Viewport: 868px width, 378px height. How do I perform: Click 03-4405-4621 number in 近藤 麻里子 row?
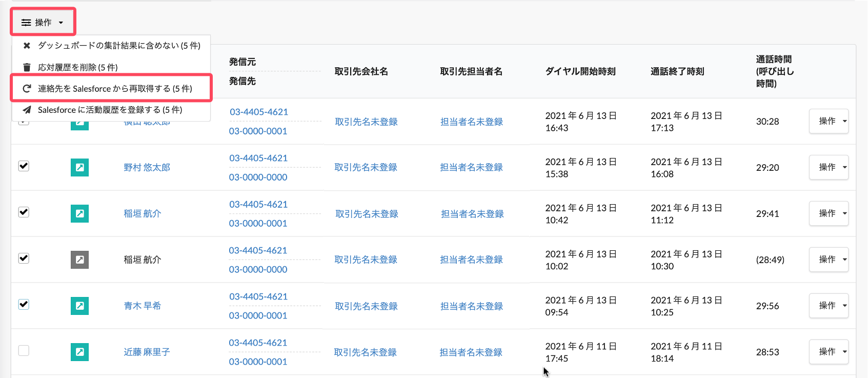258,343
